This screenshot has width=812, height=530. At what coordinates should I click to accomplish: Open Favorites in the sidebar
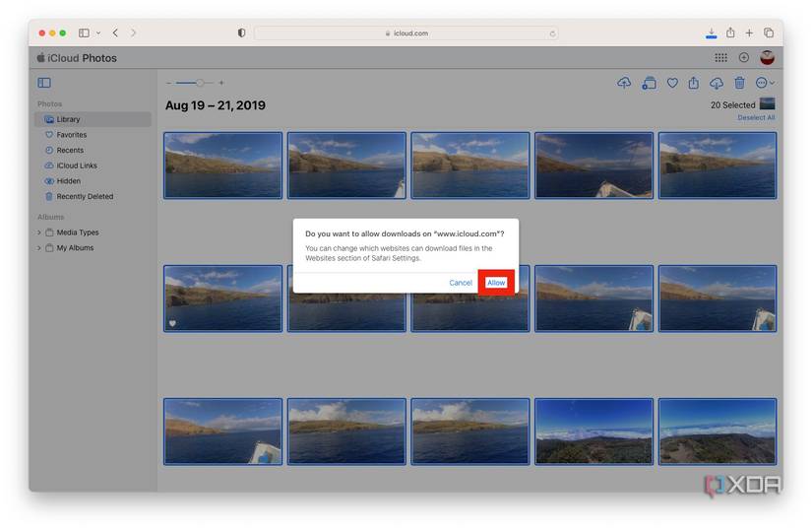click(x=94, y=135)
